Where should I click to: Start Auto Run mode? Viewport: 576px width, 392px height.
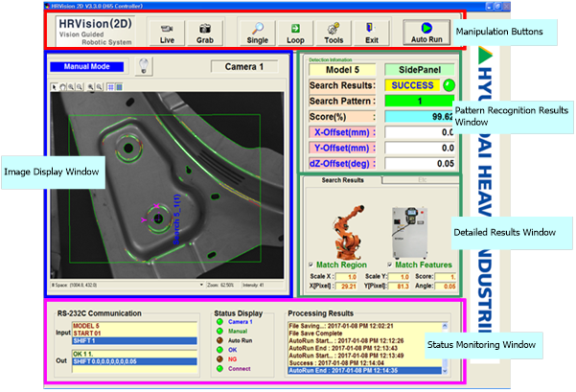click(x=426, y=33)
